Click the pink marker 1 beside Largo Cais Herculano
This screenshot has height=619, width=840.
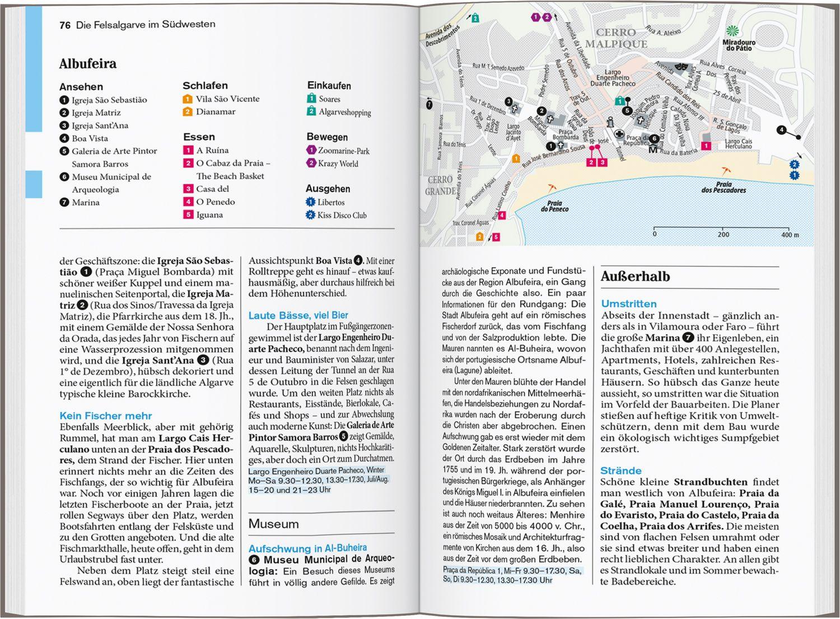click(x=706, y=146)
